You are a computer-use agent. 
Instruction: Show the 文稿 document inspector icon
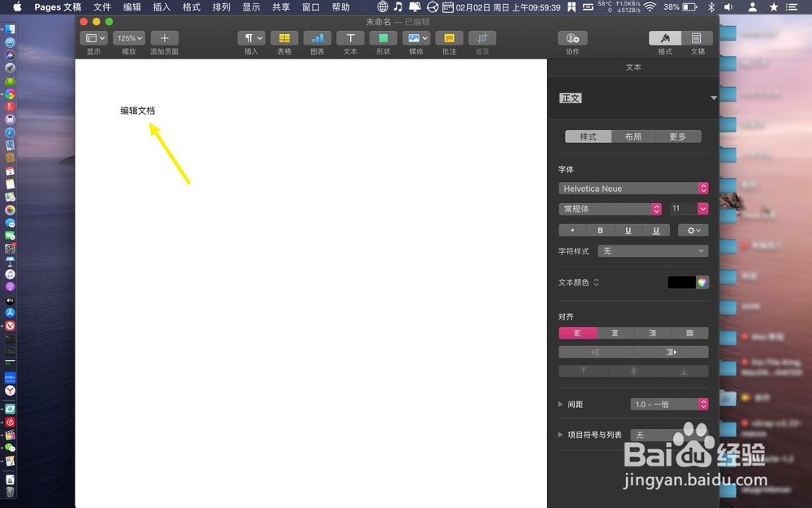pyautogui.click(x=697, y=38)
